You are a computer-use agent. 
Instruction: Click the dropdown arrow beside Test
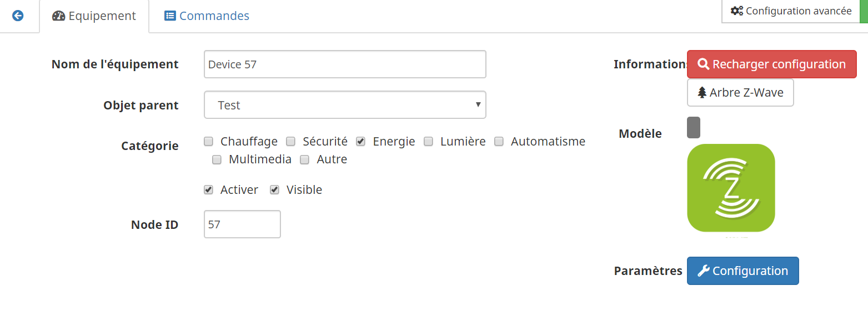click(x=478, y=104)
